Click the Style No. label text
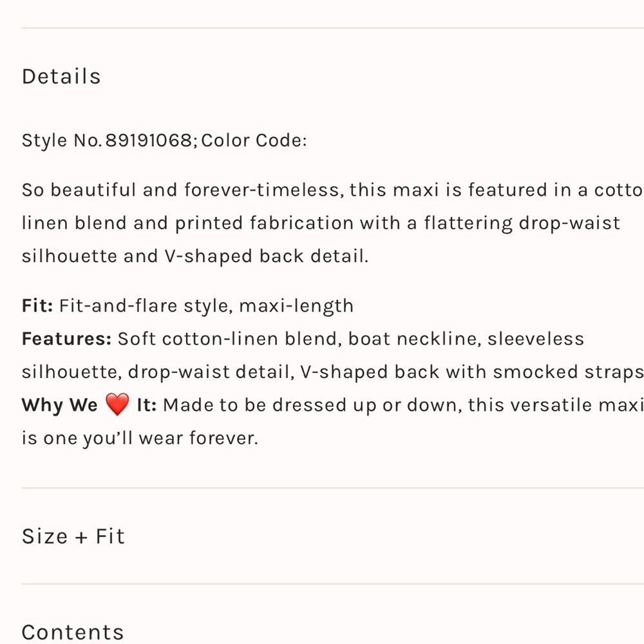Screen dimensions: 644x644 point(62,141)
